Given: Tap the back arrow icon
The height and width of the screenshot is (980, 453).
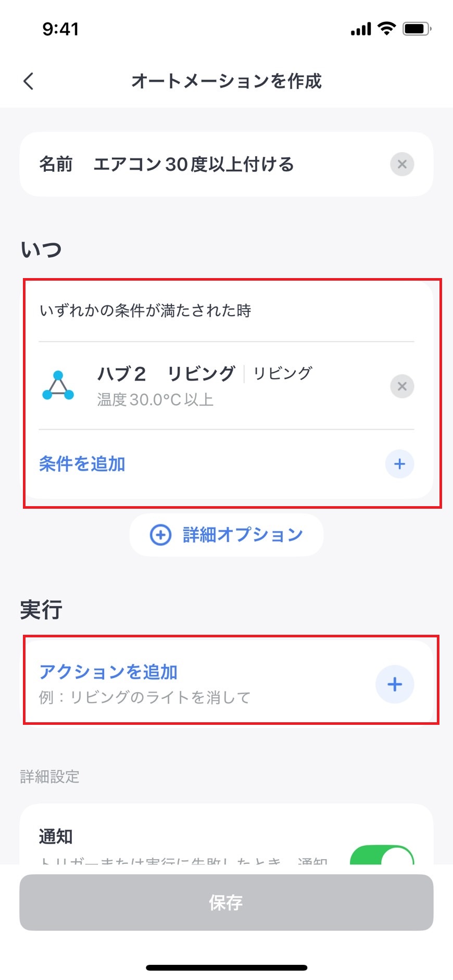Looking at the screenshot, I should click(29, 81).
